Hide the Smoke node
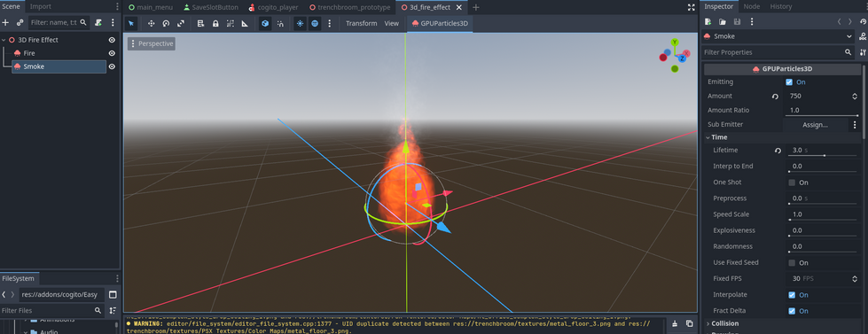This screenshot has width=868, height=334. point(112,66)
